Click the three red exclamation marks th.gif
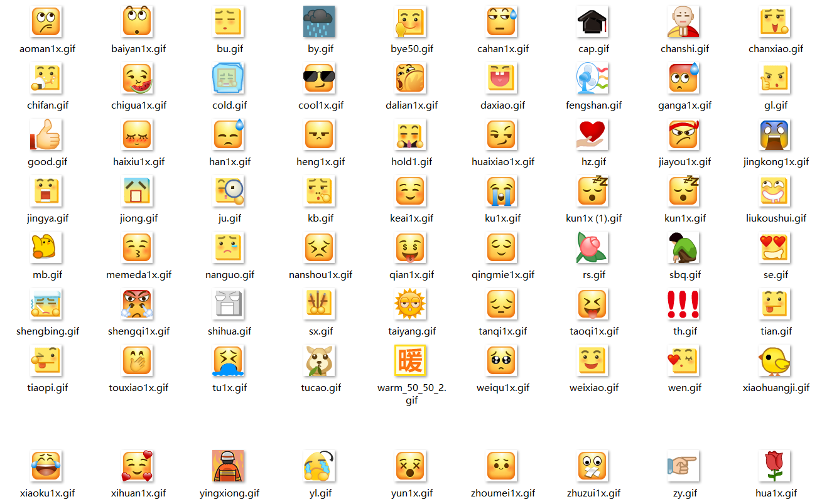The height and width of the screenshot is (504, 822). pyautogui.click(x=684, y=304)
